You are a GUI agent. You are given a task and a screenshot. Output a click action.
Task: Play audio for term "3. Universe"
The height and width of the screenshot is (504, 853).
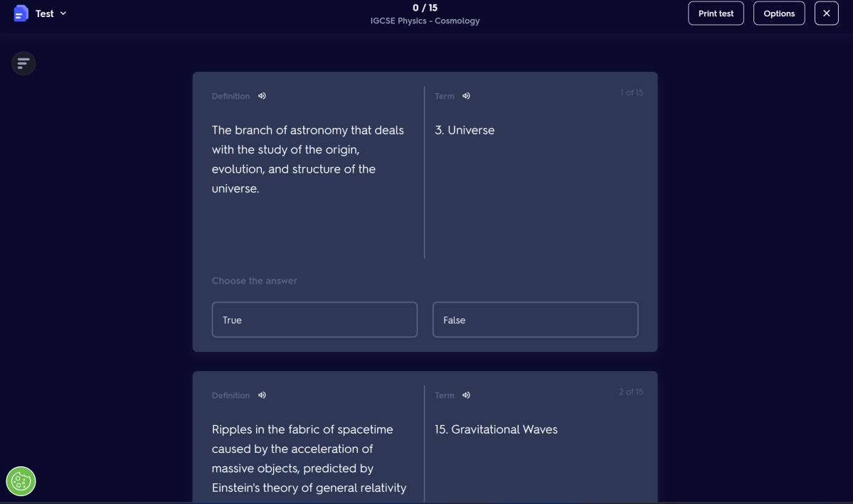click(466, 95)
